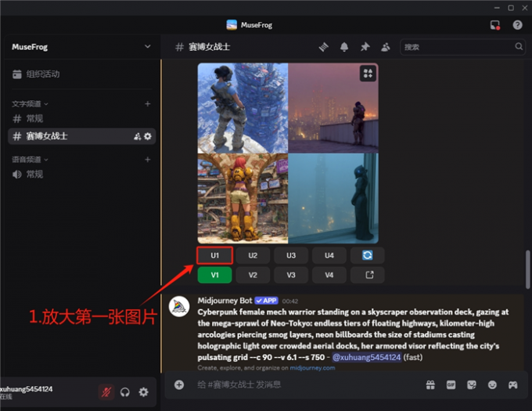Open the inbox icon in title bar
Image resolution: width=532 pixels, height=411 pixels.
click(495, 25)
